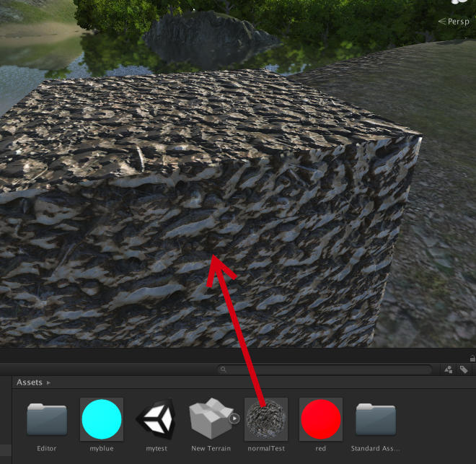This screenshot has width=476, height=464.
Task: Click the Editor folder name label
Action: click(x=46, y=449)
